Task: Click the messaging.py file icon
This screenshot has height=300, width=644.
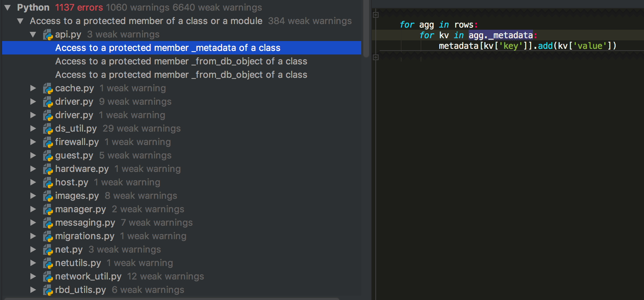Action: pyautogui.click(x=48, y=223)
